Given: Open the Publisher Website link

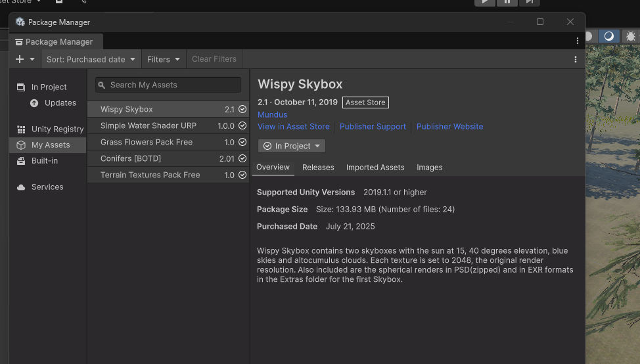Looking at the screenshot, I should click(x=449, y=127).
